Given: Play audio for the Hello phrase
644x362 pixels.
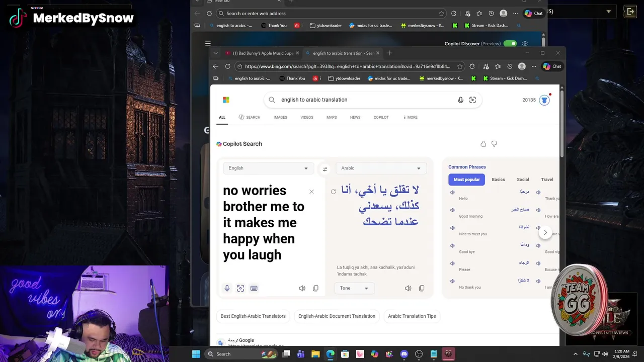Looking at the screenshot, I should click(452, 193).
